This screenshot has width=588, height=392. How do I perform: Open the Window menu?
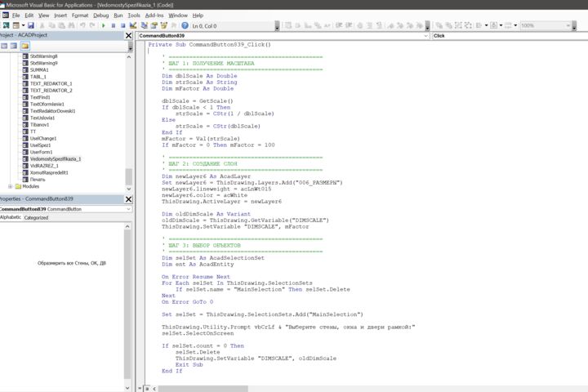point(178,16)
